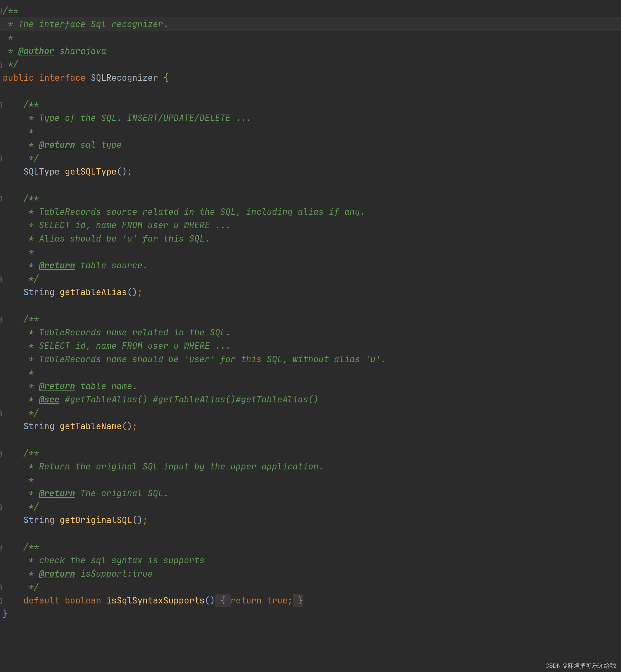Click the @author Javadoc tag

(x=36, y=51)
